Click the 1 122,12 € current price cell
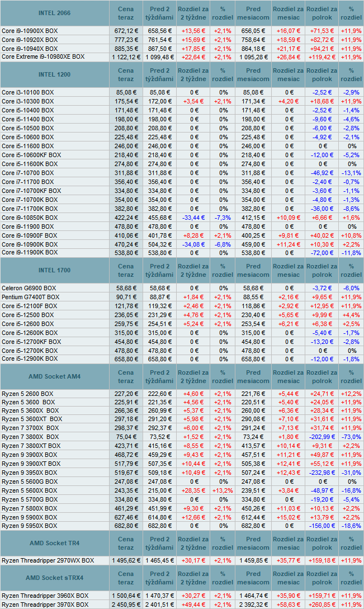This screenshot has width=364, height=609. click(x=126, y=57)
